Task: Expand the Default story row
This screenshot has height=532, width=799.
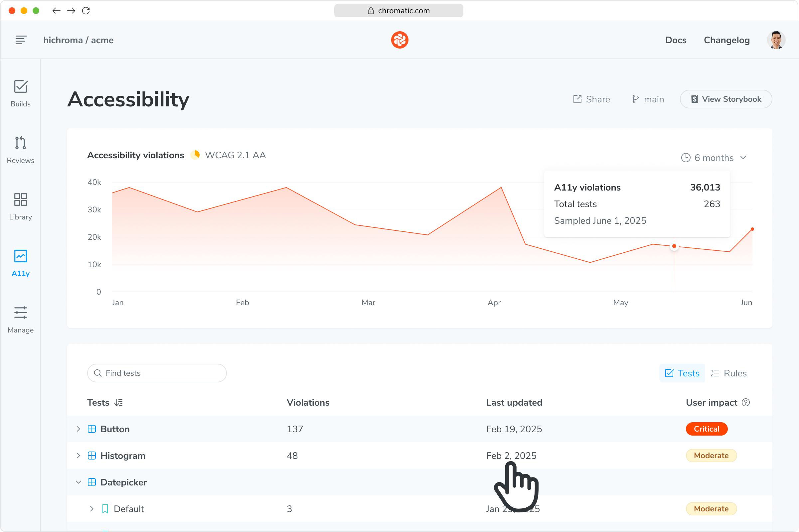Action: point(92,509)
